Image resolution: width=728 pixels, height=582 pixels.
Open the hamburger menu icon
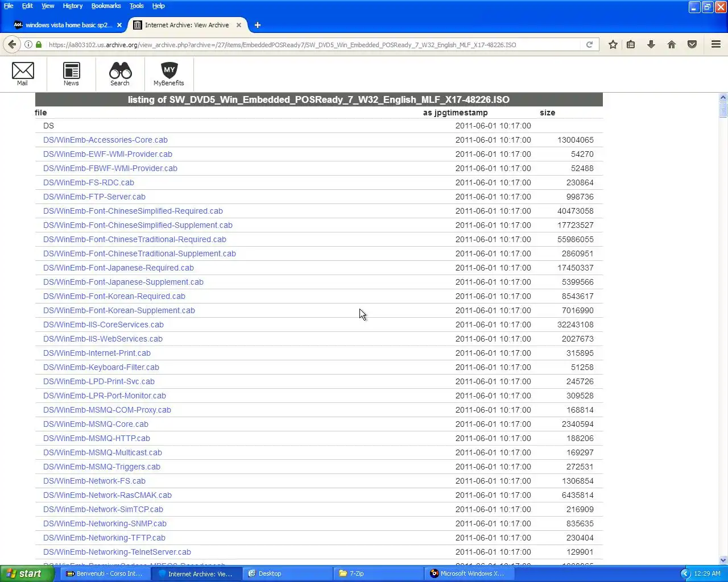click(716, 44)
